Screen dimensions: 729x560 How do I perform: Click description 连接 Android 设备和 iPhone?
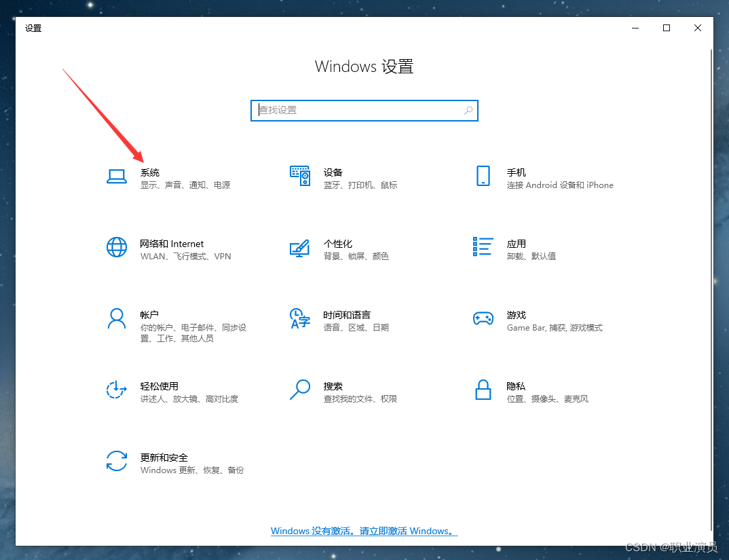(x=560, y=185)
